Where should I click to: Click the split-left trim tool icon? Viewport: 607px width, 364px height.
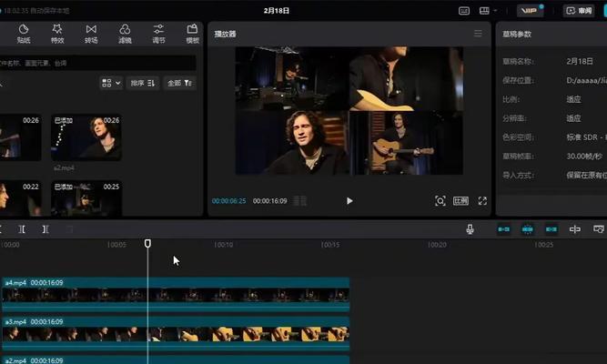click(x=22, y=229)
